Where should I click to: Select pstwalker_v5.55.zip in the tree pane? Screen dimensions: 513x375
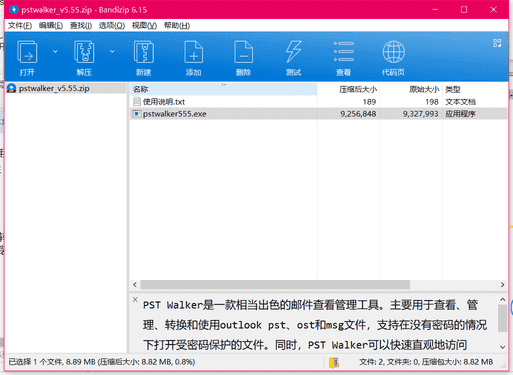(54, 88)
